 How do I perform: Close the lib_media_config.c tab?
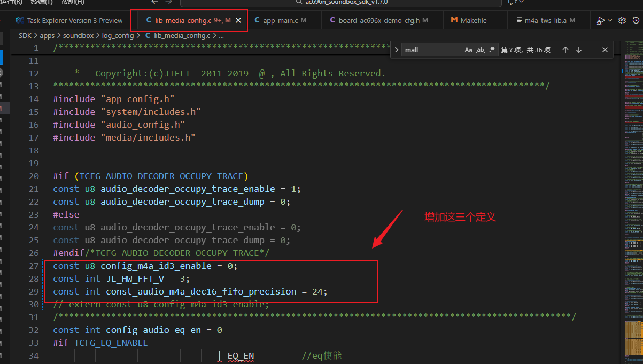click(238, 20)
